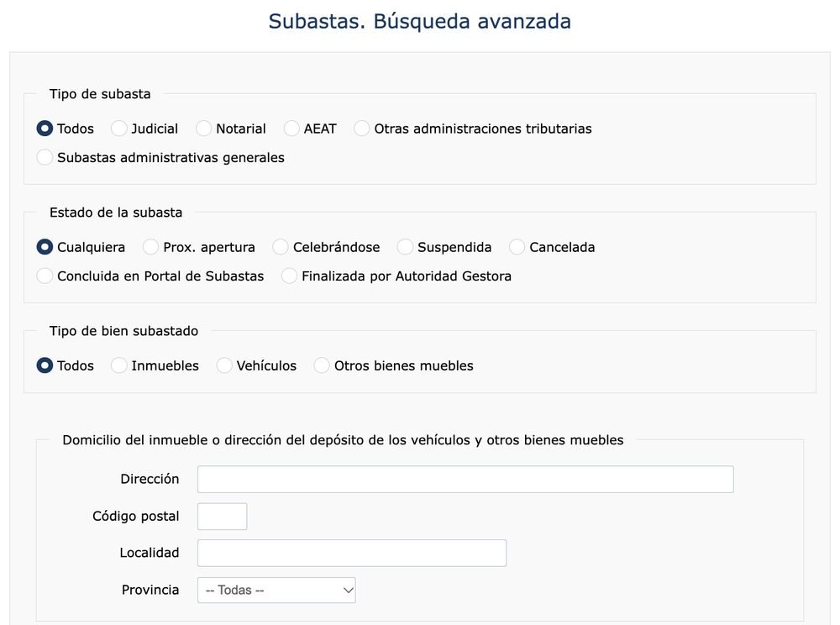This screenshot has width=840, height=625.
Task: Select the Celebrándose state
Action: pyautogui.click(x=281, y=247)
